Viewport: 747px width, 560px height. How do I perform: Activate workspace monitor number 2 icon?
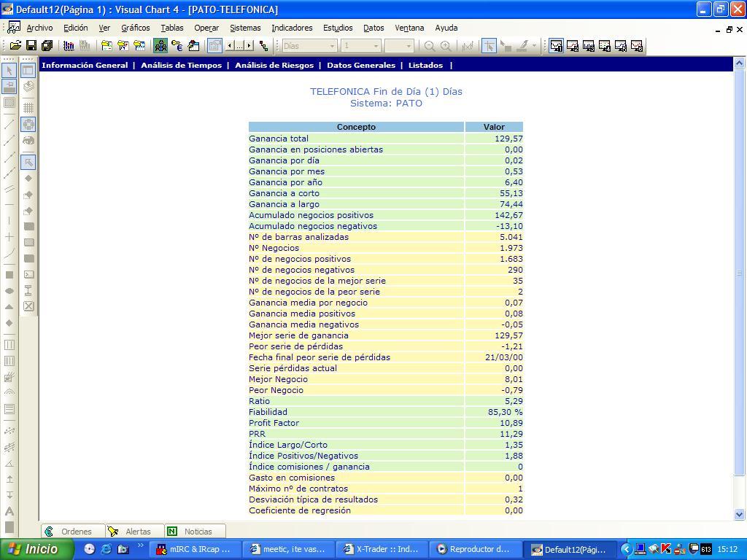click(572, 46)
